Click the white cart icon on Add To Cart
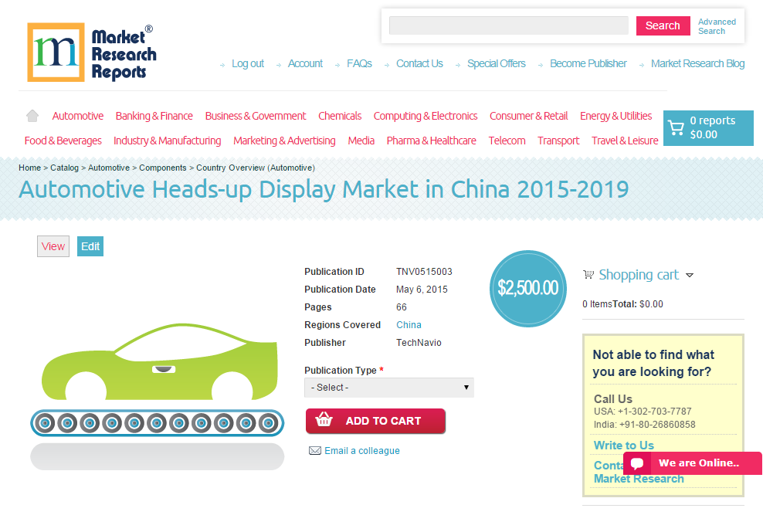Viewport: 763px width, 532px height. tap(325, 421)
